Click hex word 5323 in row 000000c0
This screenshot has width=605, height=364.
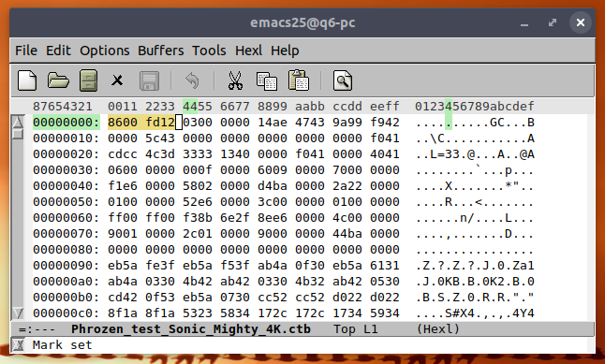(198, 313)
